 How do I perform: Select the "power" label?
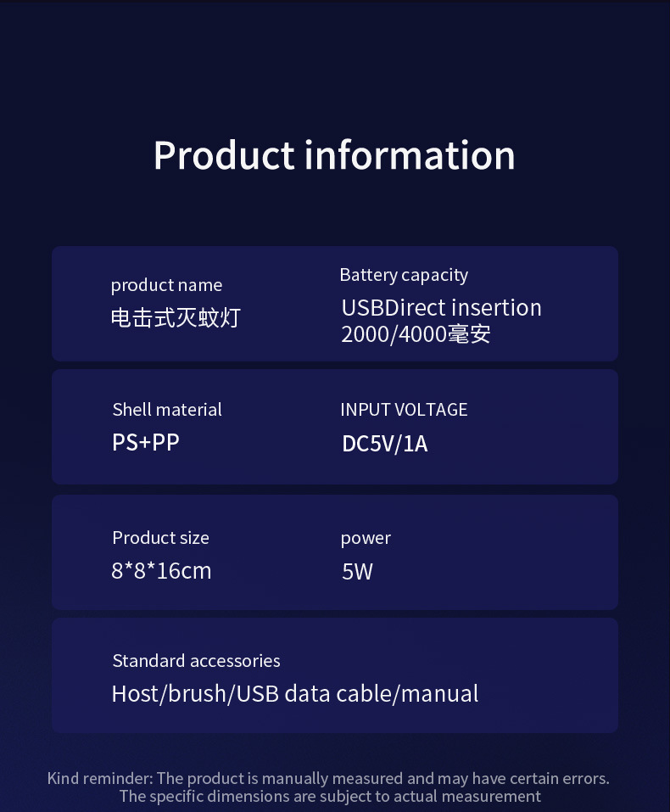pyautogui.click(x=366, y=538)
